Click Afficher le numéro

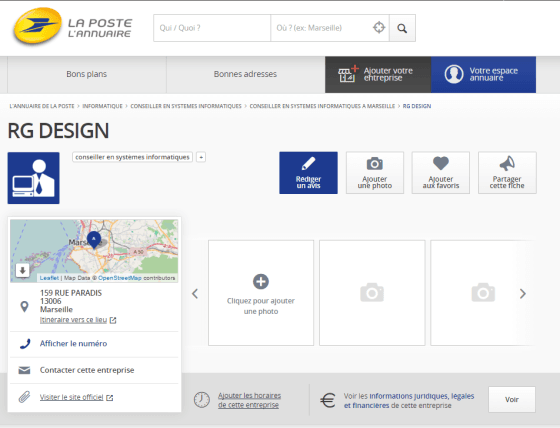(x=74, y=344)
